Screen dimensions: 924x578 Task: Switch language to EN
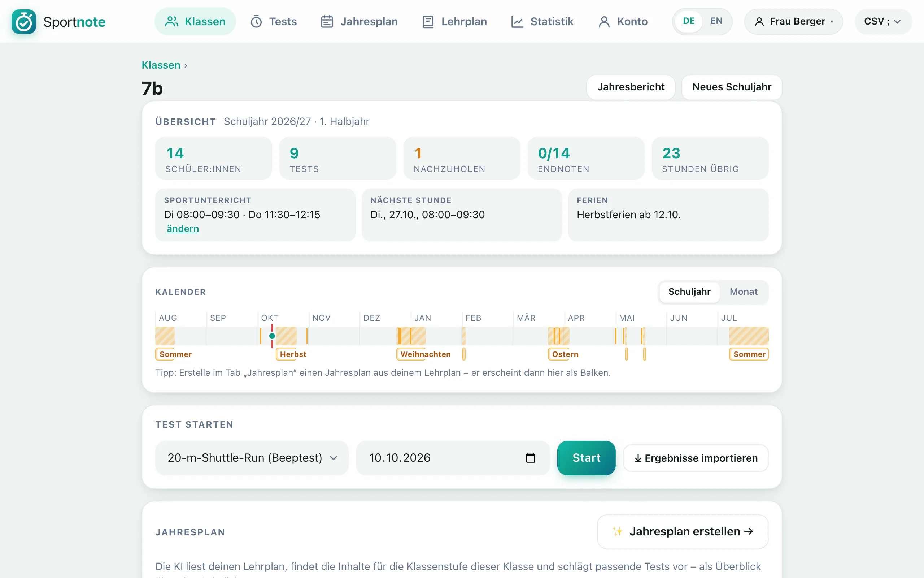[716, 21]
